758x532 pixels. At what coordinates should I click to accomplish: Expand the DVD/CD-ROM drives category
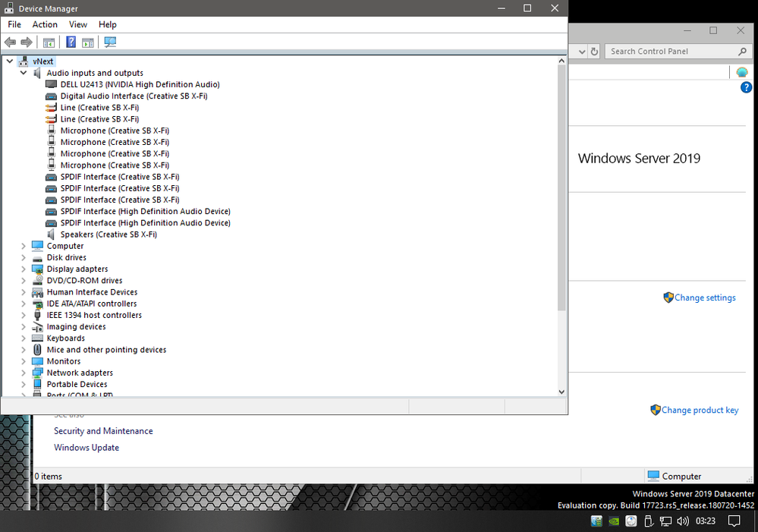pos(24,281)
